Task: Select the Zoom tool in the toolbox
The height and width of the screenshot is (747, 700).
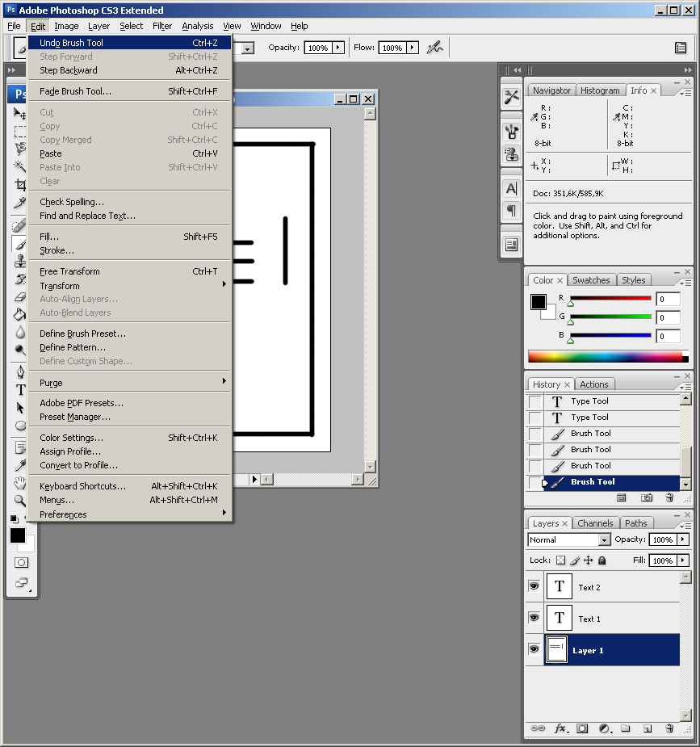Action: (x=20, y=500)
